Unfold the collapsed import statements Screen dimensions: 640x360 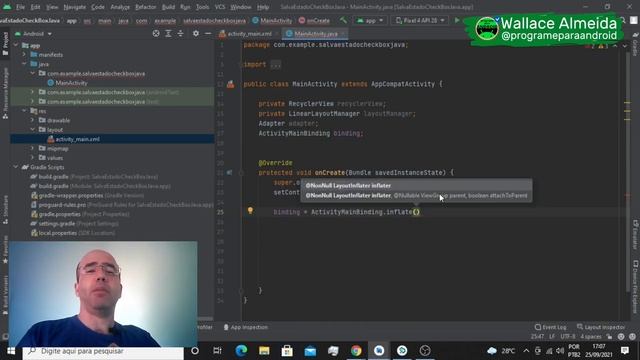click(276, 64)
